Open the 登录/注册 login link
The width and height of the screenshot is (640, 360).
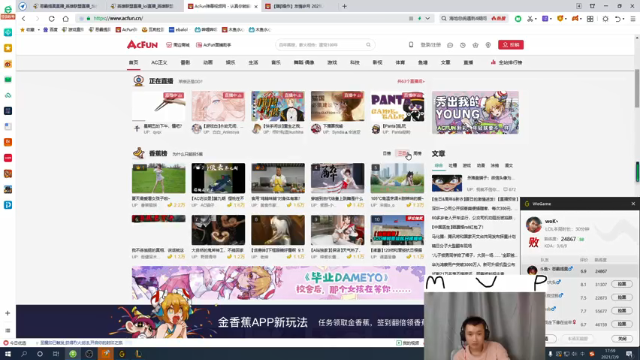click(431, 45)
